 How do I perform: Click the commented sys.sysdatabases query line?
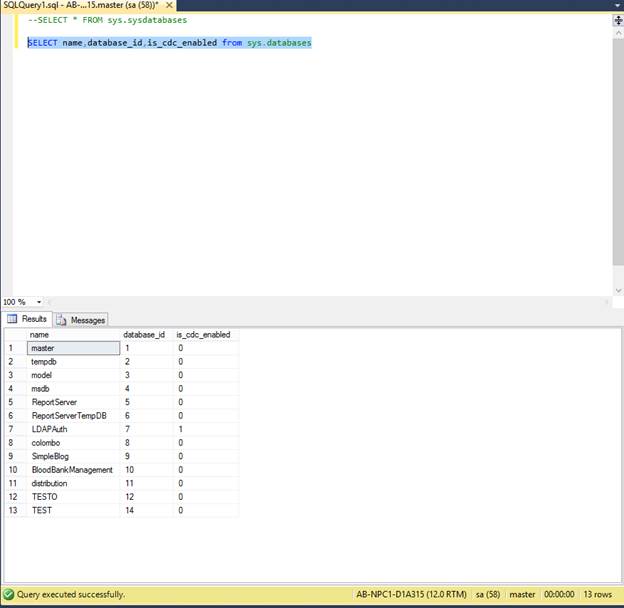click(107, 20)
